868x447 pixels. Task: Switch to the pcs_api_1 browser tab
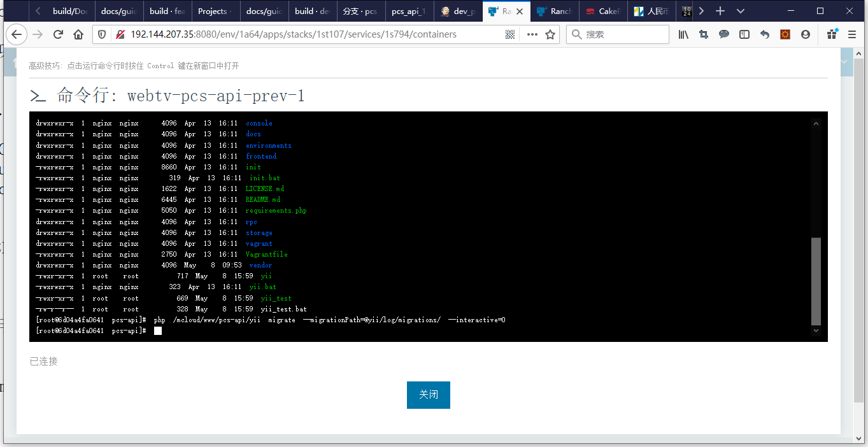pos(409,11)
